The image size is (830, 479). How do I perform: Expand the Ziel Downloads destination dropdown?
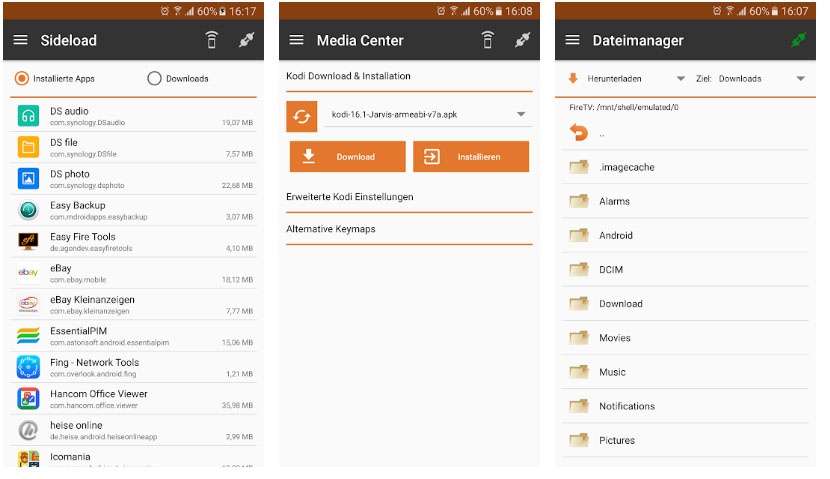751,78
